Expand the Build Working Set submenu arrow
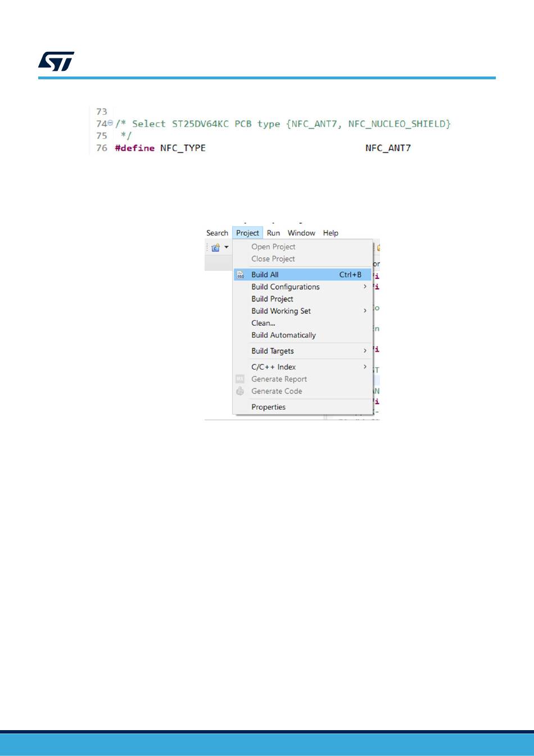Viewport: 534px width, 756px height. point(365,311)
